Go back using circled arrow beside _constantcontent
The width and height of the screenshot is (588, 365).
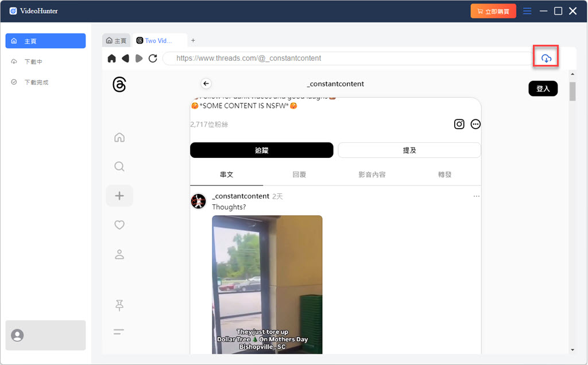click(x=206, y=84)
